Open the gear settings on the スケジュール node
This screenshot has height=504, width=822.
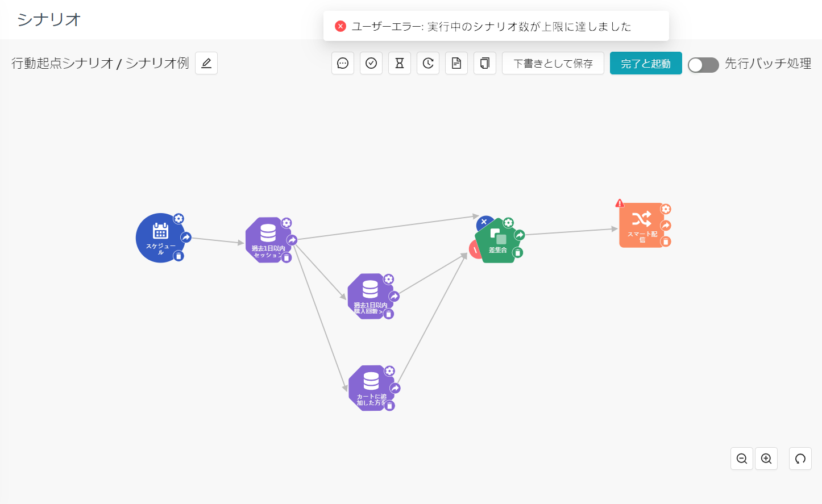click(178, 219)
